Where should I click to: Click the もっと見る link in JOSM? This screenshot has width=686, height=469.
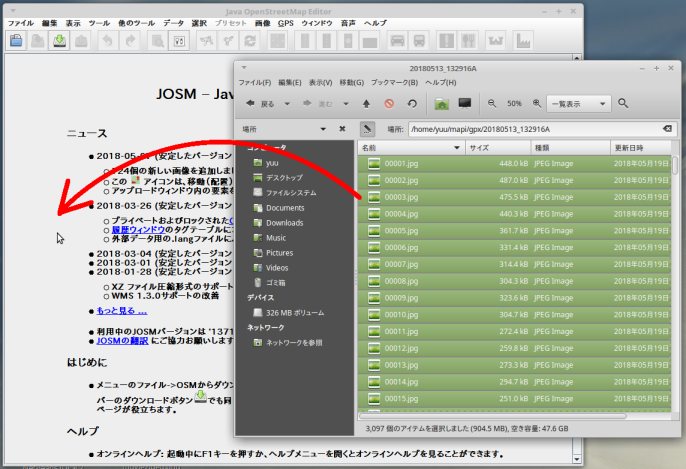pyautogui.click(x=122, y=311)
